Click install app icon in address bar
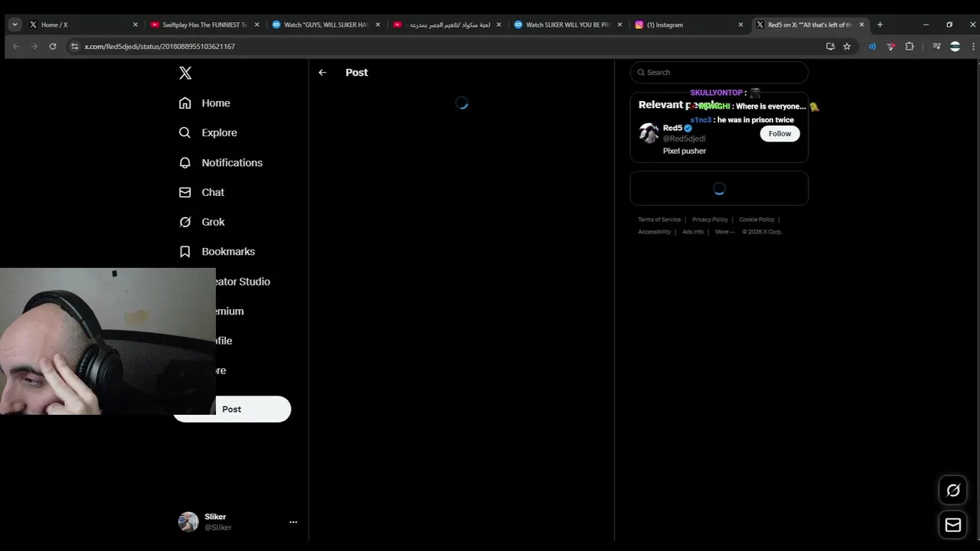Image resolution: width=980 pixels, height=551 pixels. (830, 46)
